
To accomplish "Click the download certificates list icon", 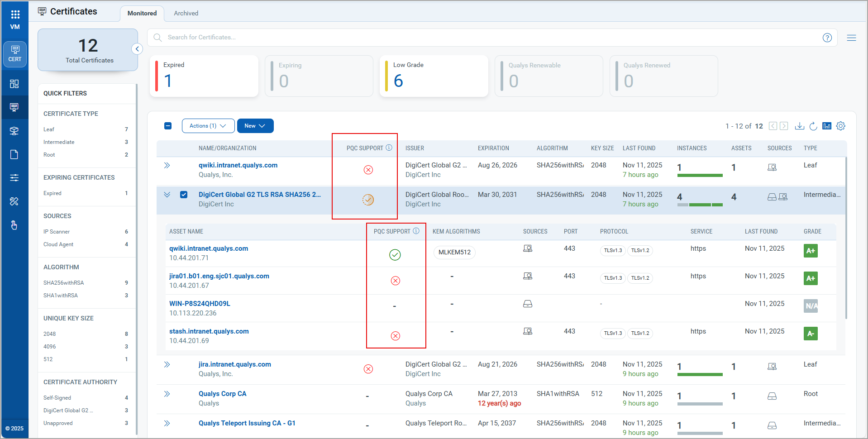I will (800, 126).
